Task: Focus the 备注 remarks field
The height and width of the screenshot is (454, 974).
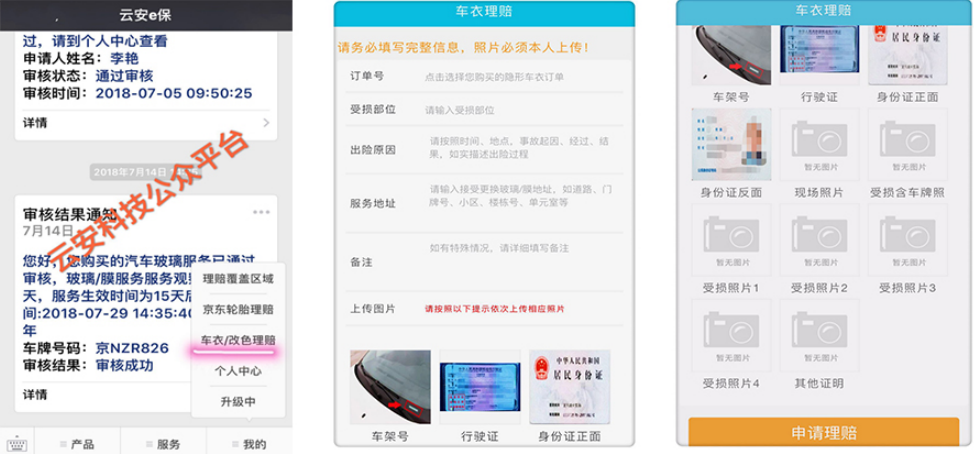Action: coord(484,262)
